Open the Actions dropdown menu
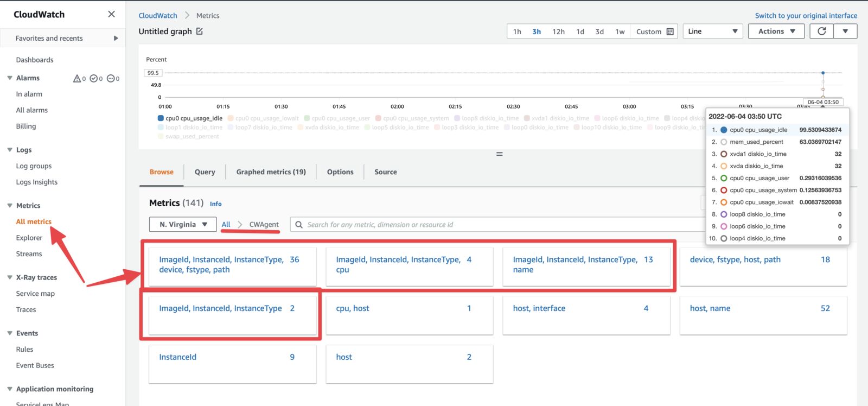The width and height of the screenshot is (868, 406). pyautogui.click(x=776, y=31)
